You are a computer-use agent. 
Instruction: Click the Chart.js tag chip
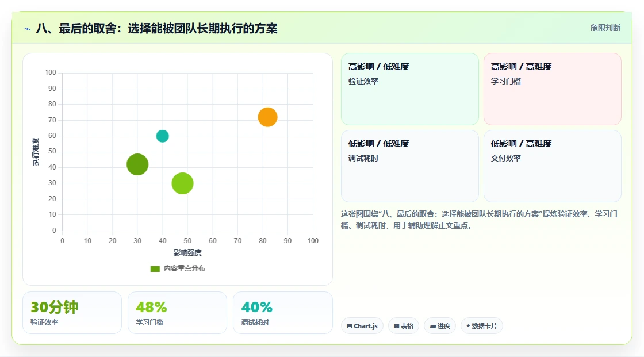click(x=362, y=326)
